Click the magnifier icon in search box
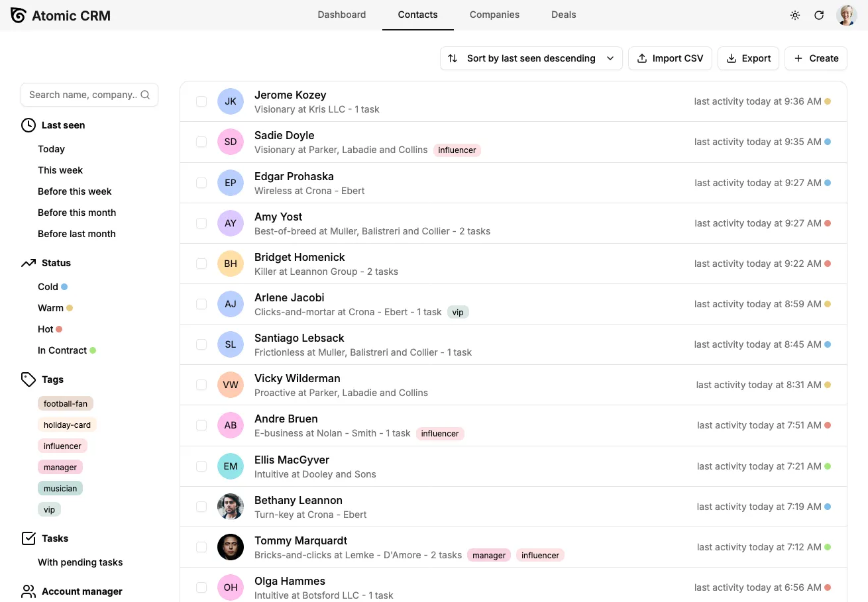 (x=145, y=95)
